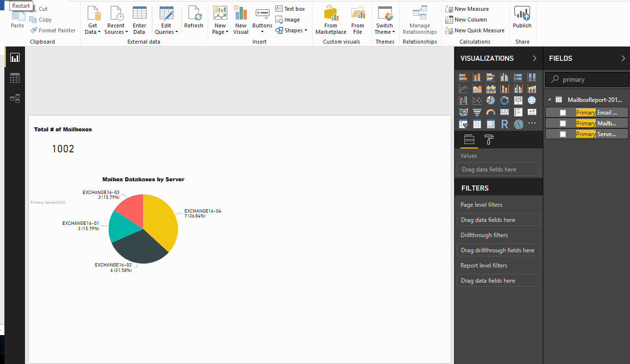Collapse the MailboxReport table tree

pyautogui.click(x=549, y=99)
